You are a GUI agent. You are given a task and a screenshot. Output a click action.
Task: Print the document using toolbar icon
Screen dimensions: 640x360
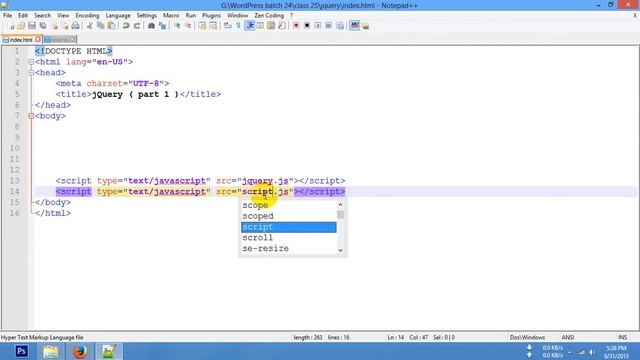[x=76, y=26]
